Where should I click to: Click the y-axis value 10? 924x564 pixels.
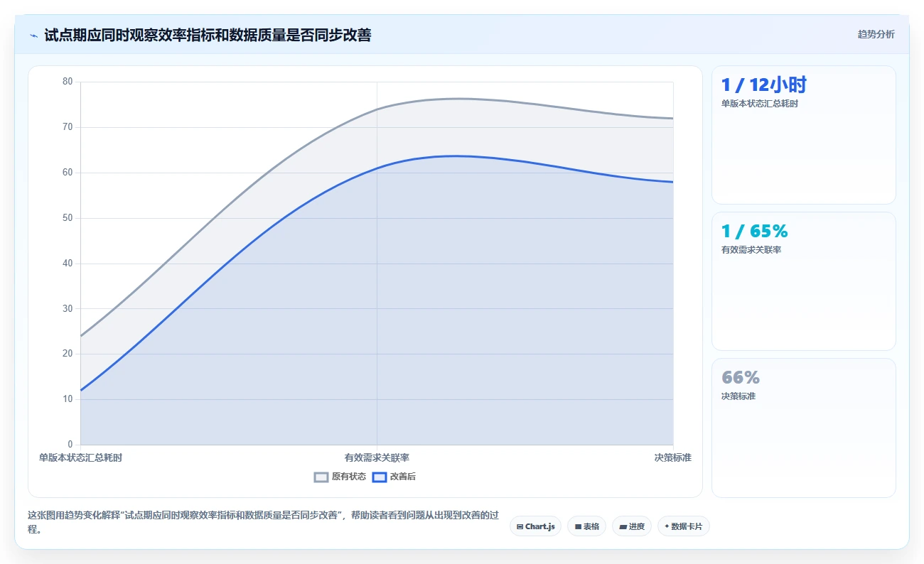point(68,399)
